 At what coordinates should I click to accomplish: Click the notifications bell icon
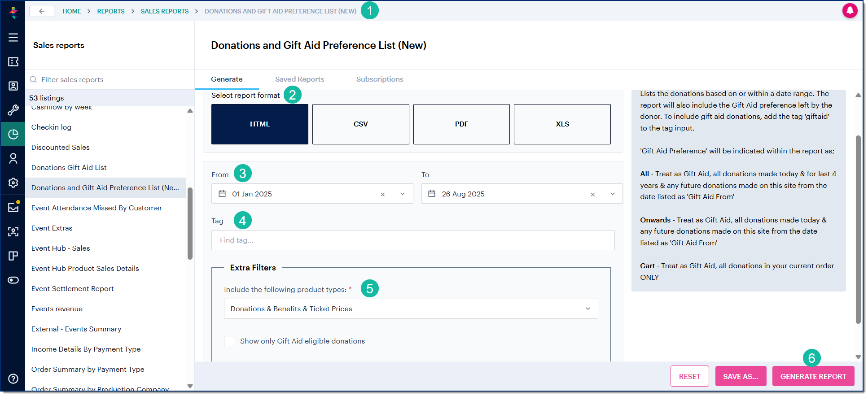click(850, 10)
